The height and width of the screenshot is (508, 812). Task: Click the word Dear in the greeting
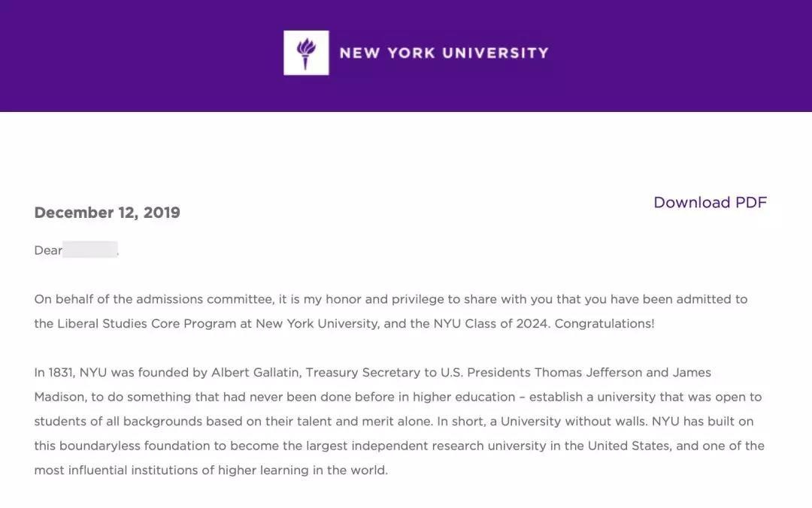pos(48,250)
